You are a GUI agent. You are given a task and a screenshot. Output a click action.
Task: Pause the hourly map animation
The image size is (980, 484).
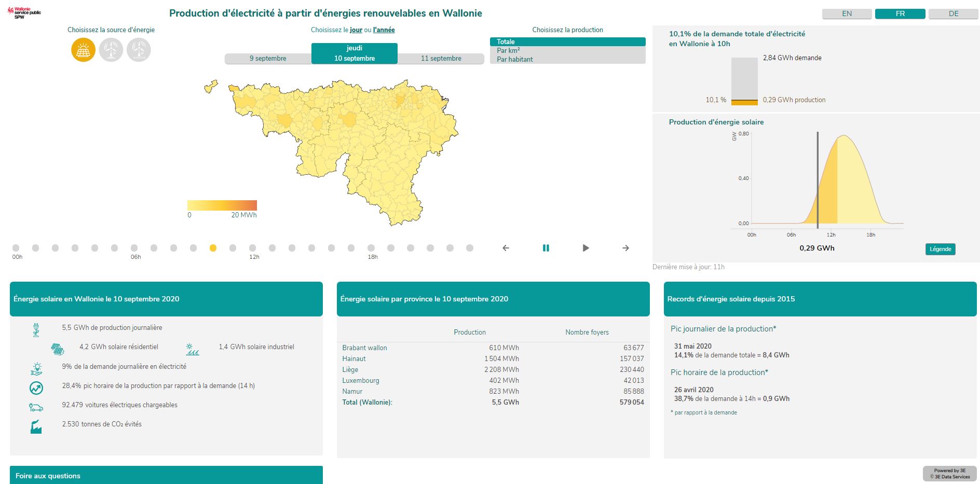(x=546, y=248)
